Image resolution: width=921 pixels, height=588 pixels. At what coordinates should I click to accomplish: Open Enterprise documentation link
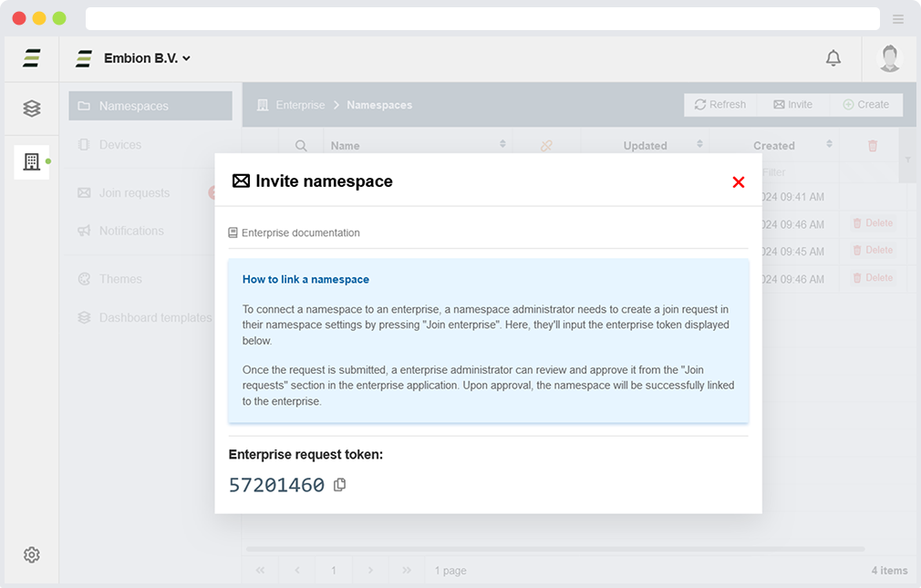click(300, 232)
